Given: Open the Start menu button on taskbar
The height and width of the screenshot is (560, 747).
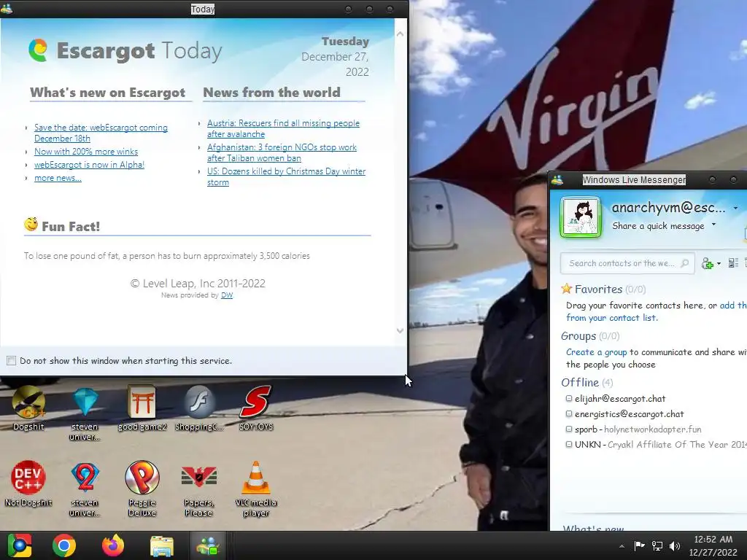Looking at the screenshot, I should click(x=20, y=545).
